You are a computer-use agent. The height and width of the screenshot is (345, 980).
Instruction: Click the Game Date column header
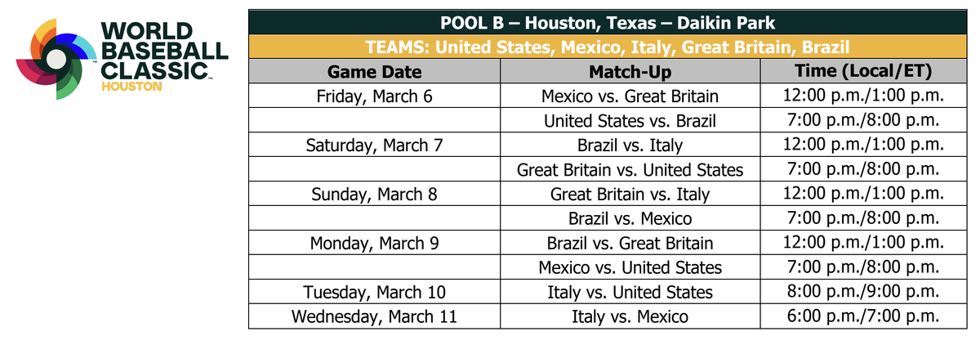pos(375,71)
